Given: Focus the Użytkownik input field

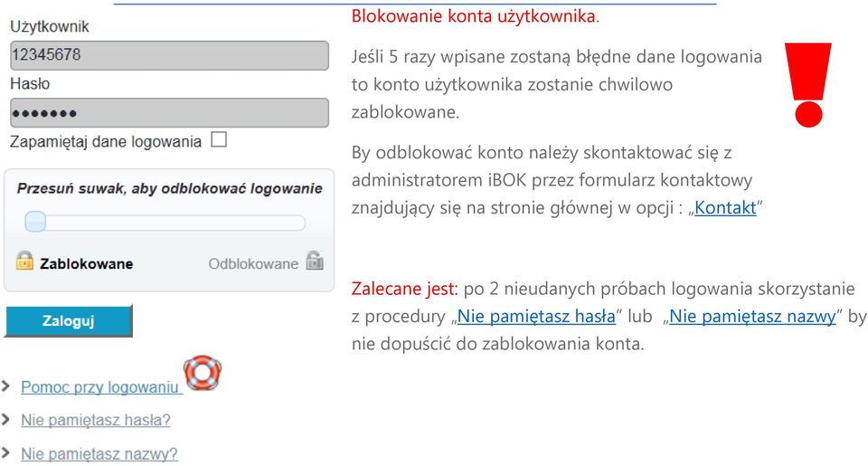Looking at the screenshot, I should coord(169,55).
